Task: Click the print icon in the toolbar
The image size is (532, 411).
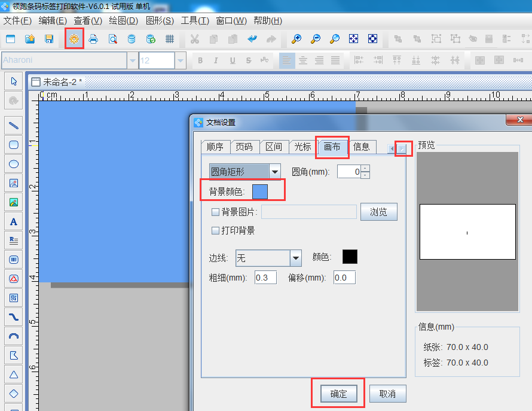Action: (93, 38)
